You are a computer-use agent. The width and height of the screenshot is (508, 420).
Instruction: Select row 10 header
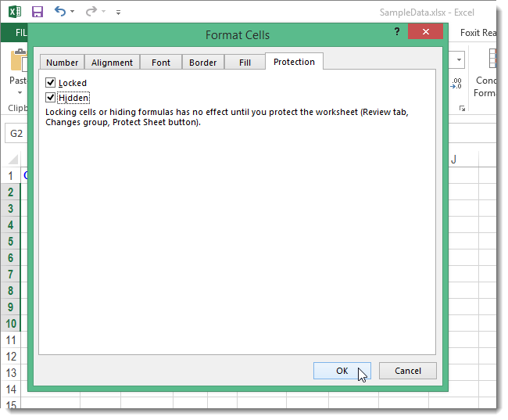[x=10, y=323]
